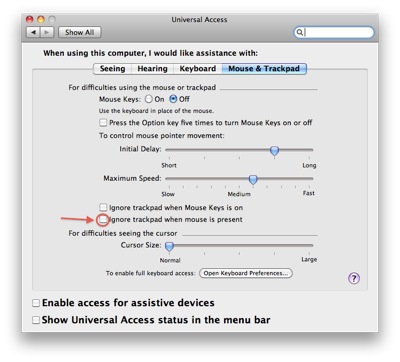400x362 pixels.
Task: Click the Show All button
Action: [x=79, y=32]
